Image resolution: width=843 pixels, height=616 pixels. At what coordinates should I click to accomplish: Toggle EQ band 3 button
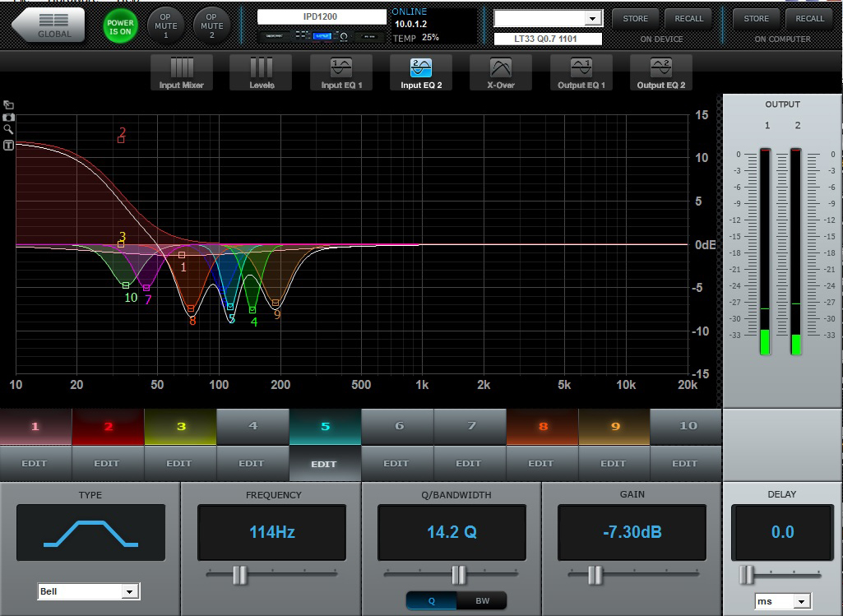181,427
